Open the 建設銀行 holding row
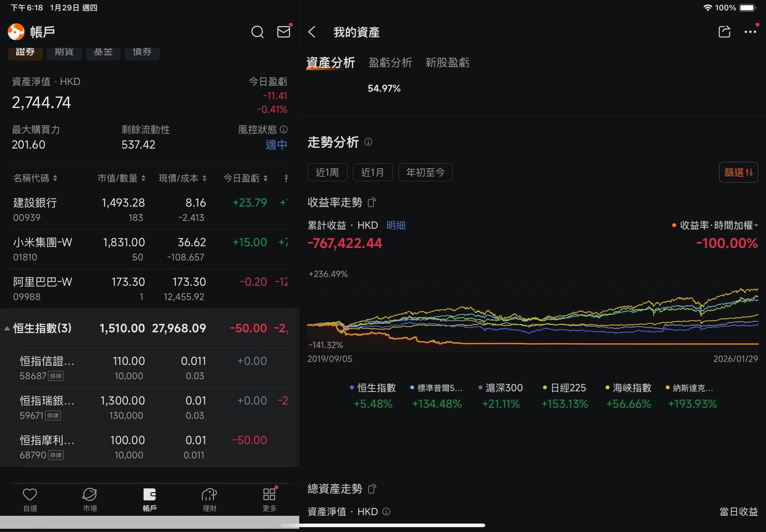This screenshot has height=532, width=766. (150, 210)
